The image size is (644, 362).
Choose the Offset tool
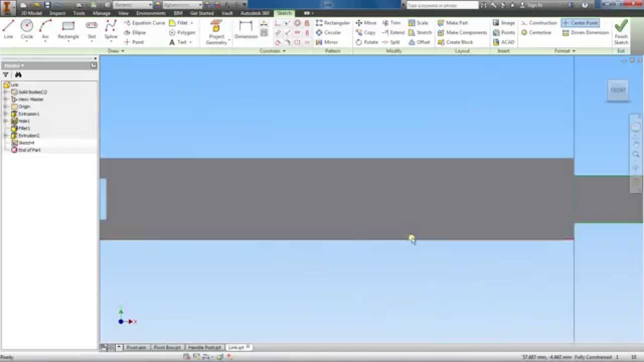click(419, 42)
